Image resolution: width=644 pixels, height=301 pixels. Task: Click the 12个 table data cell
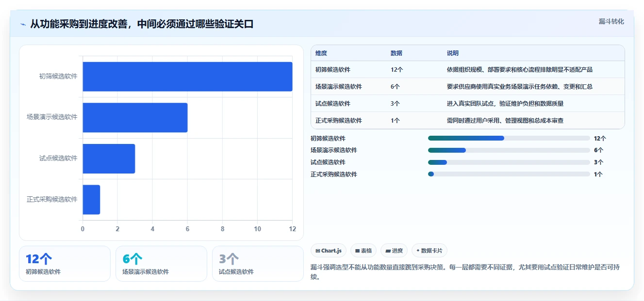[x=397, y=70]
